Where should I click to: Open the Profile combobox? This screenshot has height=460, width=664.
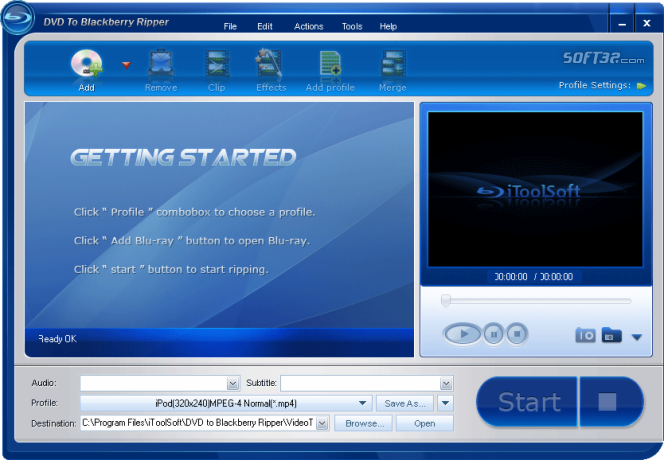tap(226, 403)
